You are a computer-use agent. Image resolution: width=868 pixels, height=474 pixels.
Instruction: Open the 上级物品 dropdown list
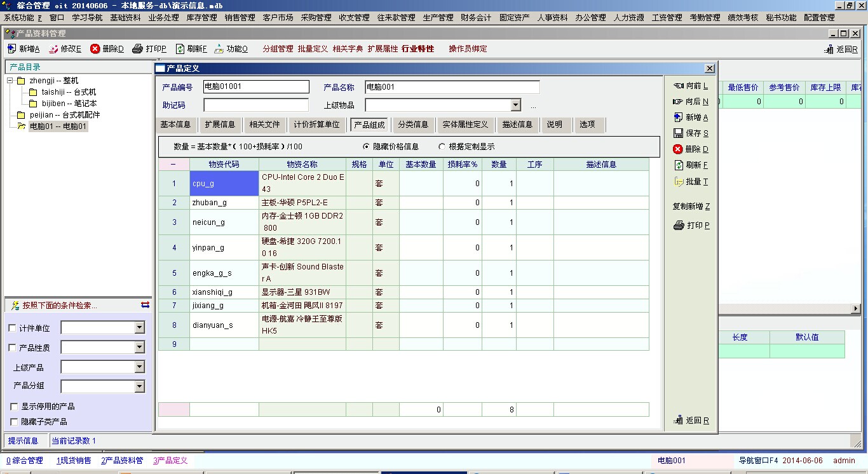tap(515, 105)
